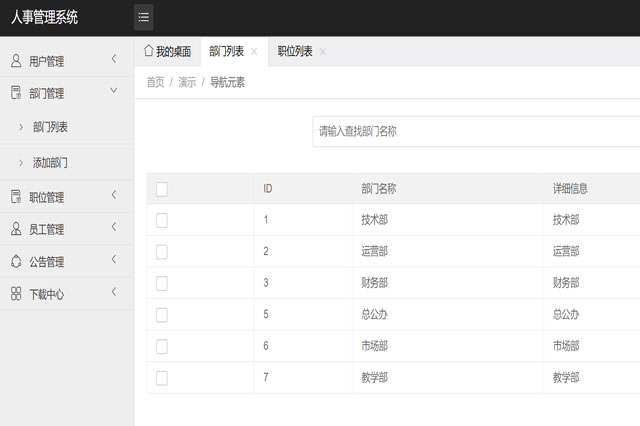Toggle the select-all checkbox in table header
This screenshot has height=426, width=640.
(x=162, y=189)
